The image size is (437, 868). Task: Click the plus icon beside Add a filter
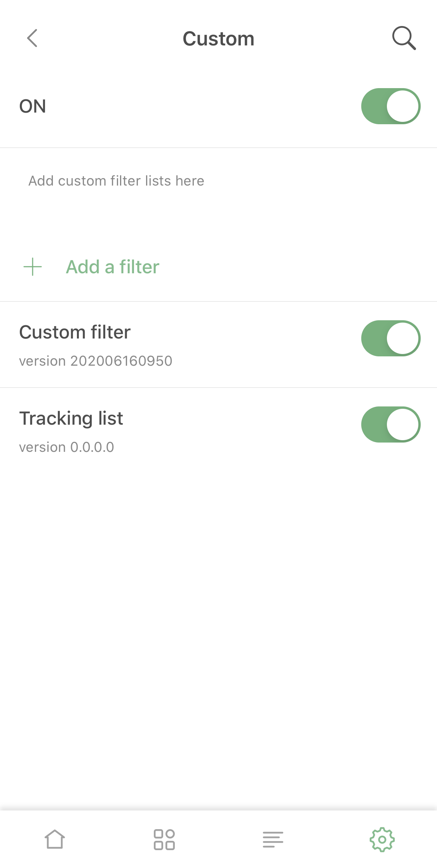(x=33, y=267)
